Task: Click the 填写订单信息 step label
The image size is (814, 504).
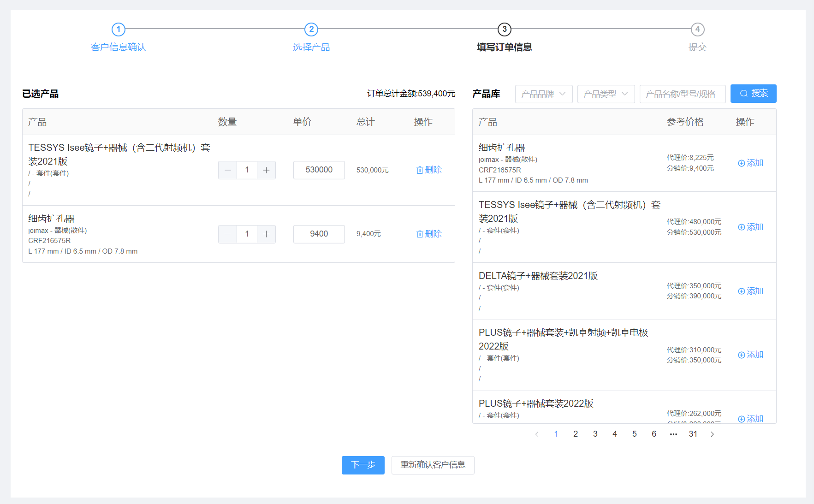Action: [505, 47]
